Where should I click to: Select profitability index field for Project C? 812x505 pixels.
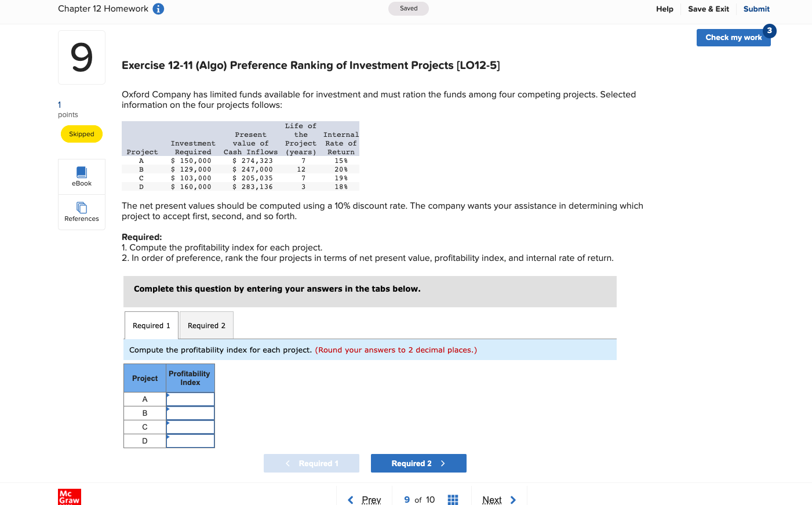[190, 427]
